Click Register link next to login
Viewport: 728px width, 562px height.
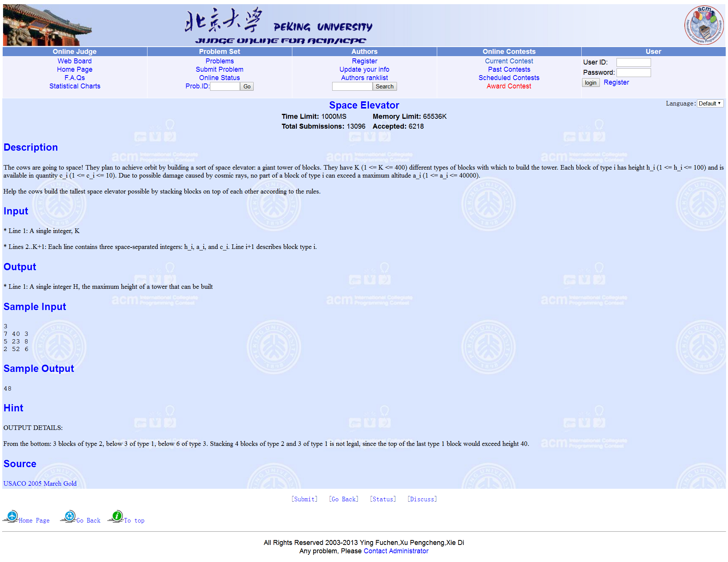[616, 82]
